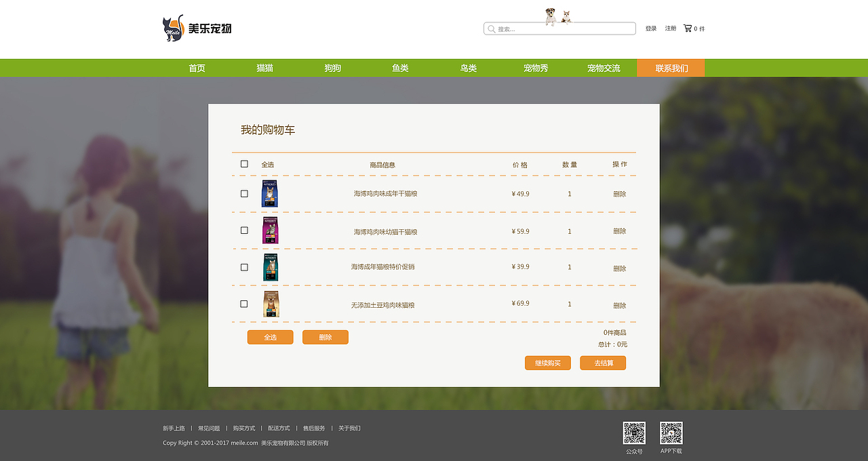Click the orange 删除 button
Viewport: 868px width, 461px height.
pos(325,337)
